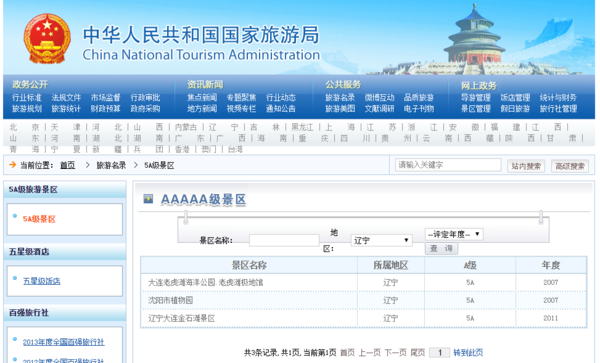Screen dimensions: 600x363
Task: Open 行业标准 in the navigation
Action: 27,98
